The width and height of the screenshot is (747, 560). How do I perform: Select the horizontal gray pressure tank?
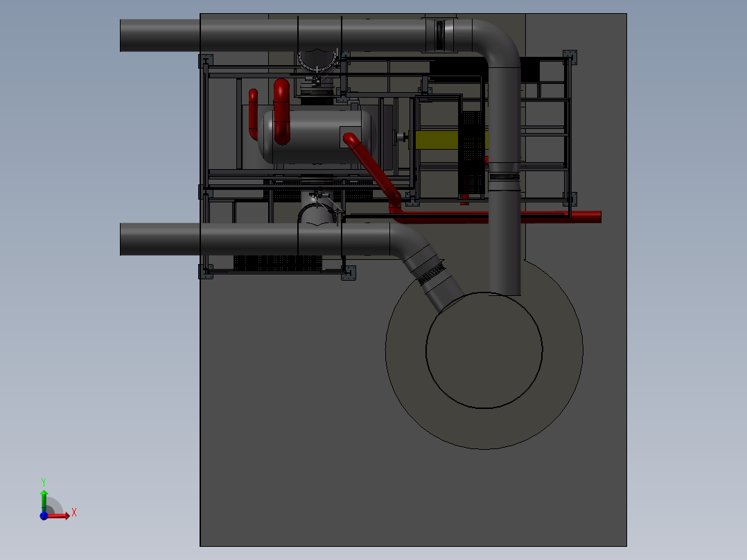[317, 137]
